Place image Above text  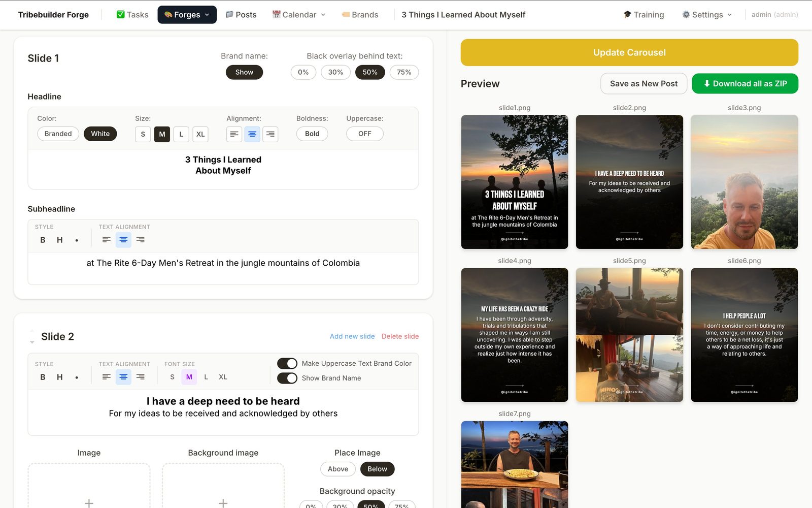pos(338,469)
